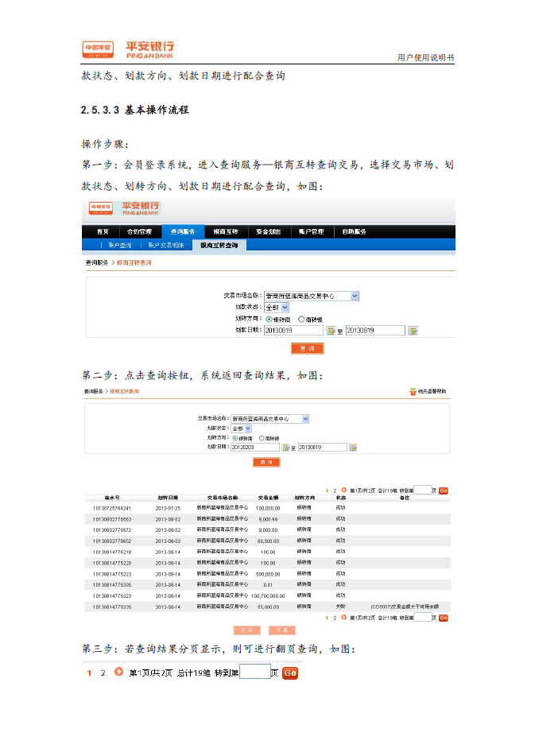Screen dimensions: 535x756
Task: Select 商转银 radio in the step-two results form
Action: (x=262, y=438)
